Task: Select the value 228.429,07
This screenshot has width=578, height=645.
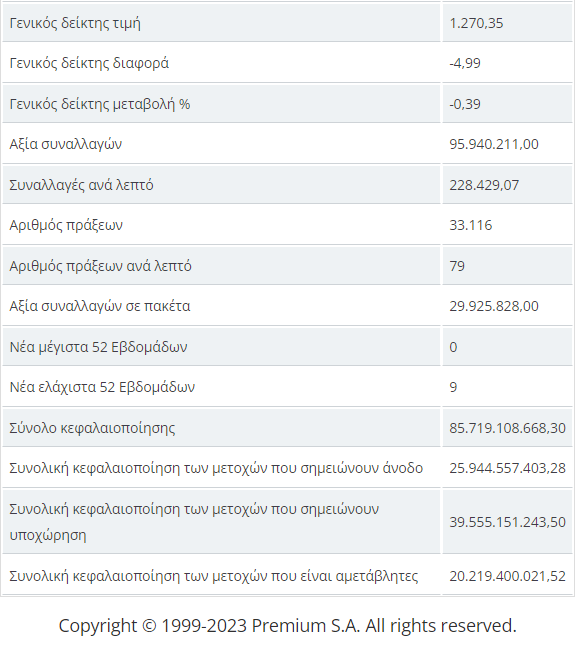Action: coord(484,185)
